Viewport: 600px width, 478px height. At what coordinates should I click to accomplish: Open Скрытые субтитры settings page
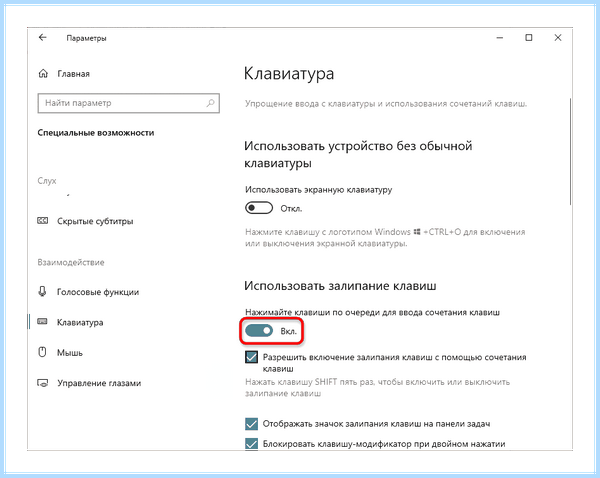(95, 221)
